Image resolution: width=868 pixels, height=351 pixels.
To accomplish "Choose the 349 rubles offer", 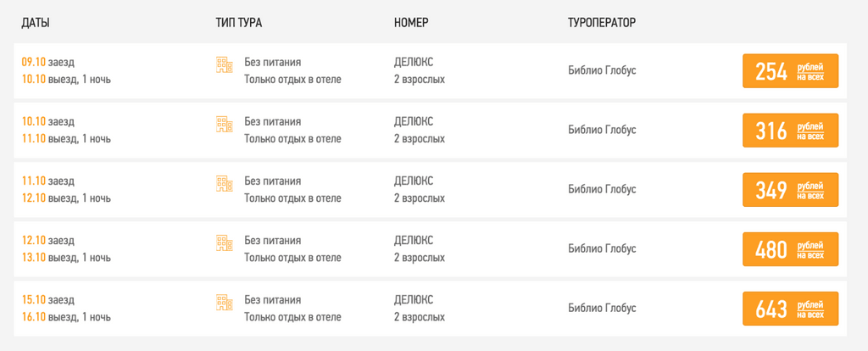I will pos(791,190).
